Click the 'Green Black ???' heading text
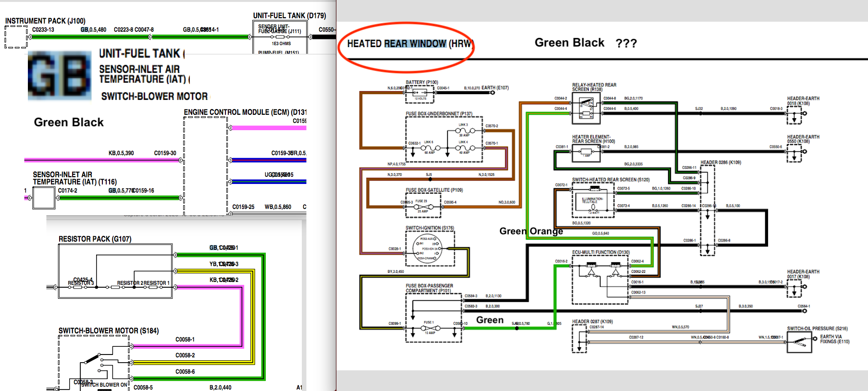Viewport: 868px width, 391px height. (x=585, y=43)
